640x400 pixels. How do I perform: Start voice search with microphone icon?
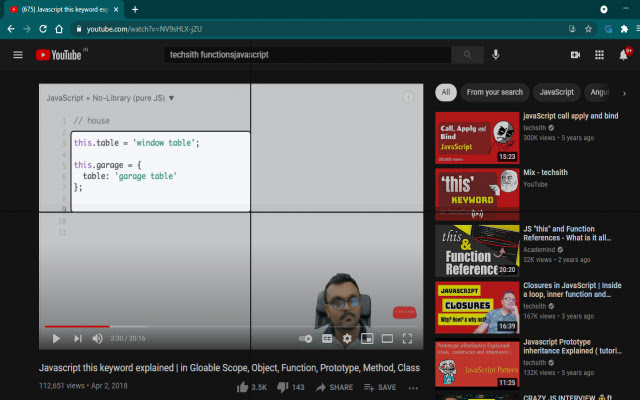click(496, 54)
